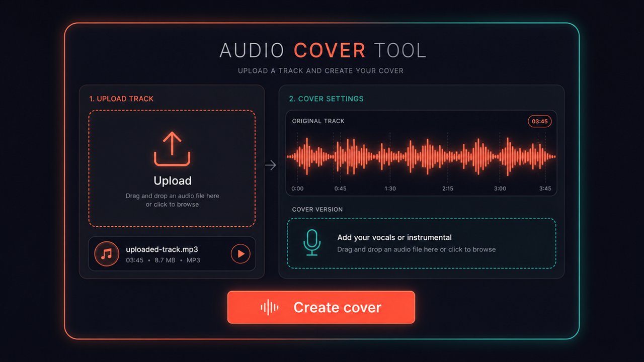This screenshot has height=362, width=644.
Task: Click "Drag and drop an audio file here or click to browse" under Upload
Action: 173,200
